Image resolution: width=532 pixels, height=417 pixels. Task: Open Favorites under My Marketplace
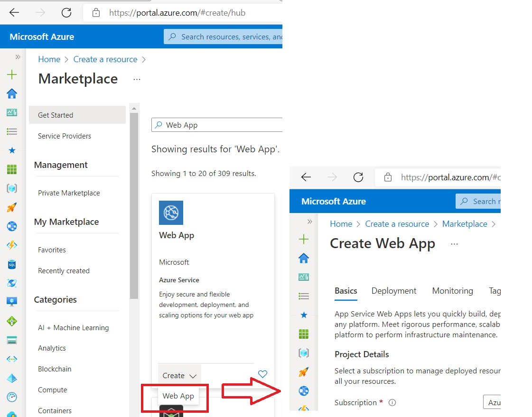pyautogui.click(x=52, y=250)
